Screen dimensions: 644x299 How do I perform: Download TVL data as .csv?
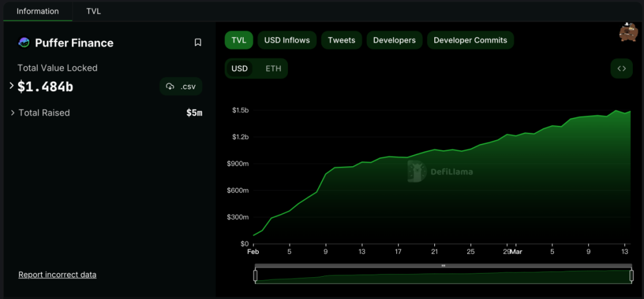pyautogui.click(x=181, y=86)
